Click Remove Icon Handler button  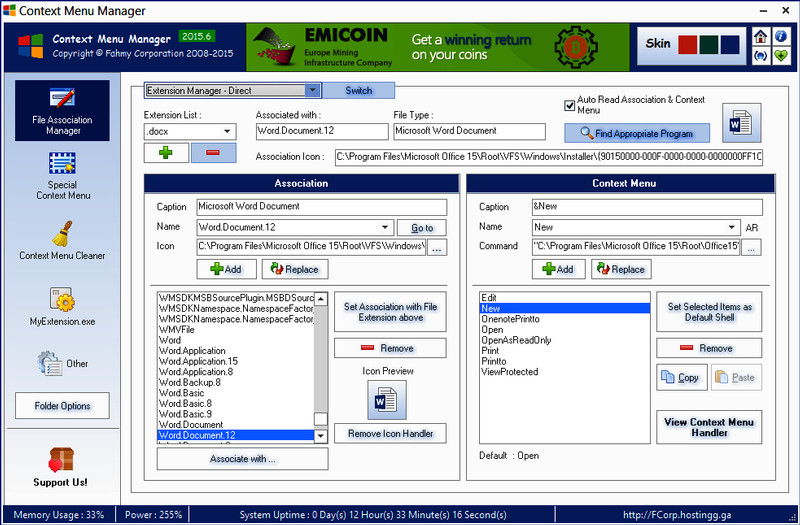390,433
